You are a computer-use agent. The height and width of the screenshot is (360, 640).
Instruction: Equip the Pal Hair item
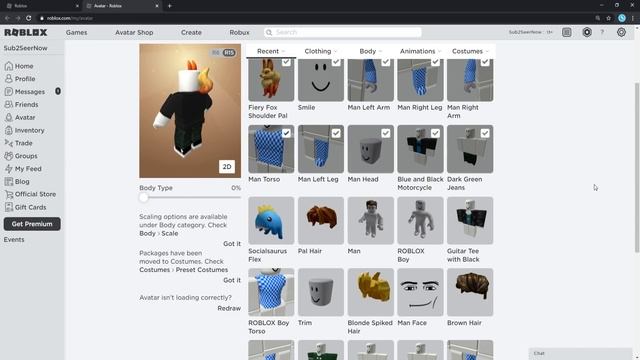[x=321, y=220]
